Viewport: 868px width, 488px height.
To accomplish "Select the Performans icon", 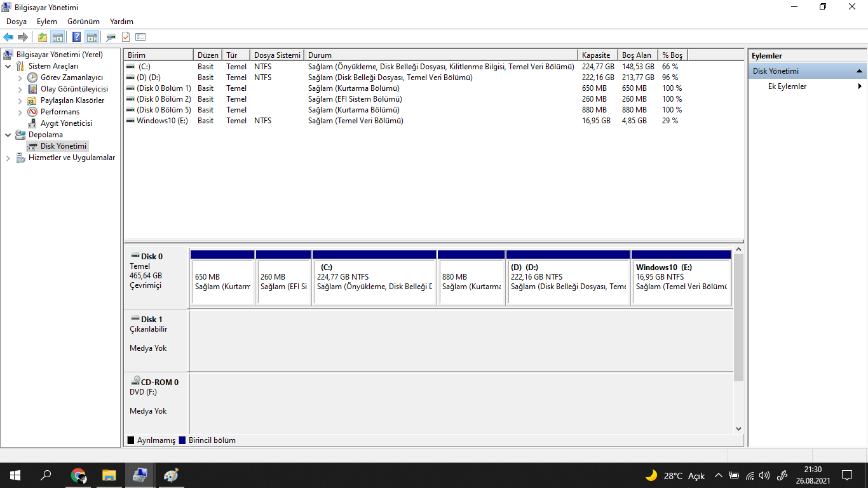I will [x=32, y=112].
